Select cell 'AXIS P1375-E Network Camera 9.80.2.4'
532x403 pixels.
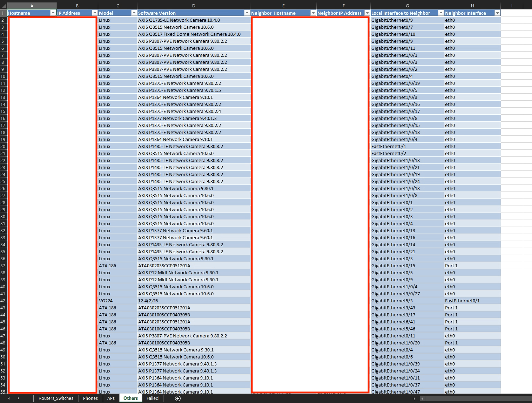pyautogui.click(x=194, y=111)
